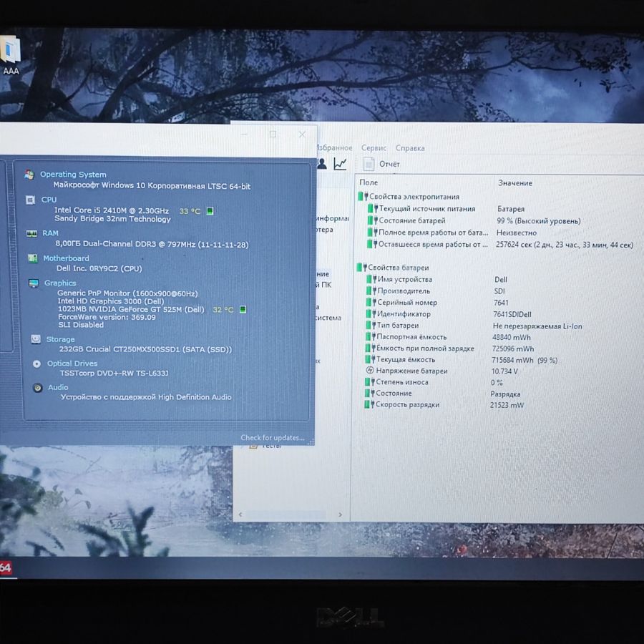644x644 pixels.
Task: Click the AIDA64 taskbar icon labeled 64
Action: [x=6, y=567]
